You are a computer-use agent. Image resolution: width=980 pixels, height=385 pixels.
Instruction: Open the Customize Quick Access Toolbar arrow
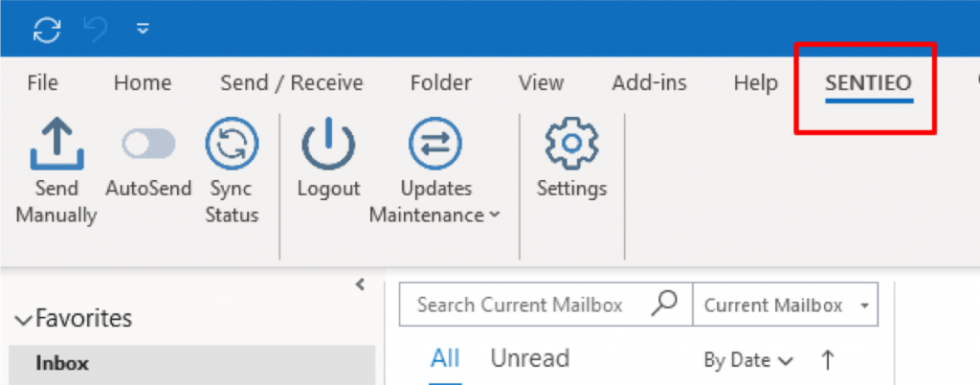pyautogui.click(x=144, y=29)
